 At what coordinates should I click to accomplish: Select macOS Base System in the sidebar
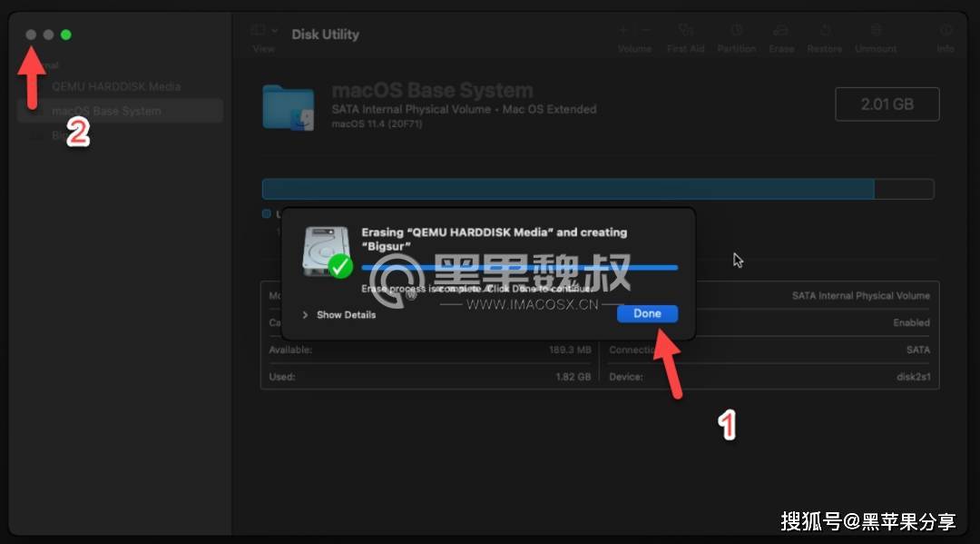coord(120,111)
